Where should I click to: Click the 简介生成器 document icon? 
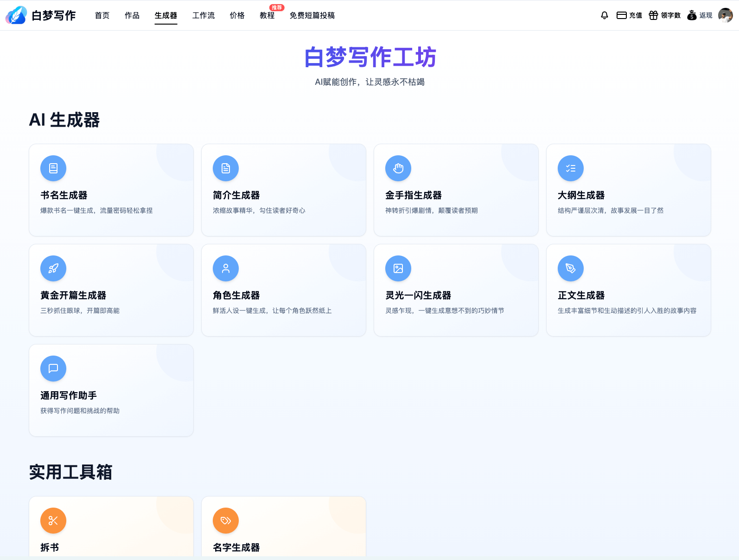[226, 168]
